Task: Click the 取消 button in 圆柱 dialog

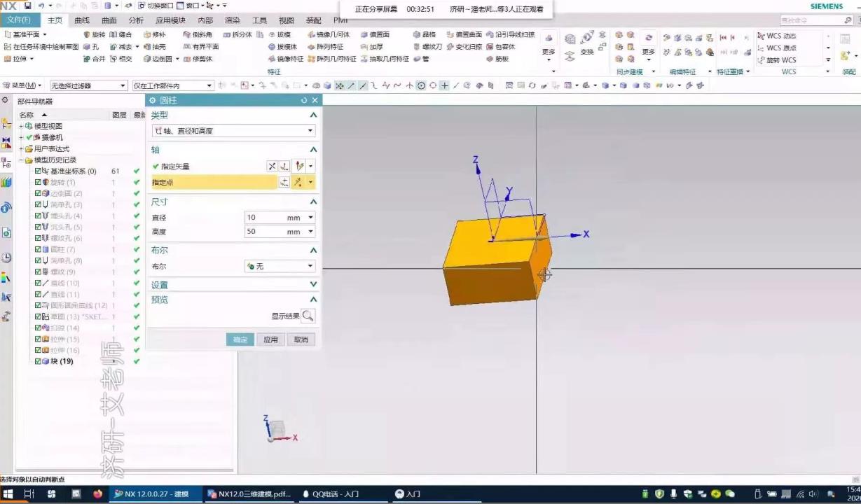Action: (x=301, y=339)
